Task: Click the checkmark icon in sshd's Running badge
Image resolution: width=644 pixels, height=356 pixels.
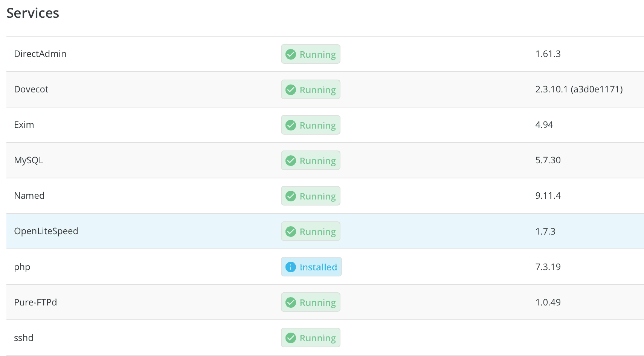Action: click(x=290, y=338)
